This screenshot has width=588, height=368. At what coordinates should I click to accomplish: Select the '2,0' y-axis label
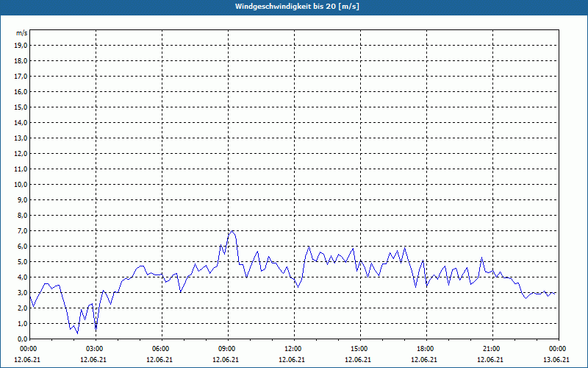pos(23,308)
